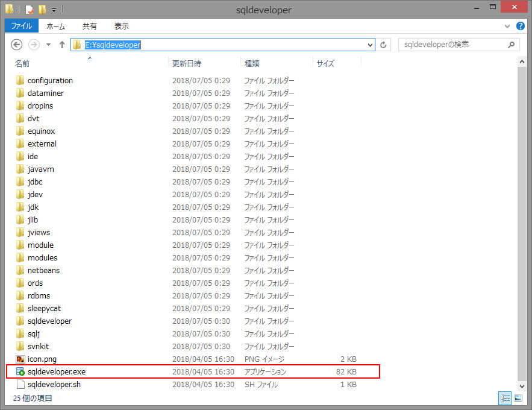Click the 25 個の項目 status text
The width and height of the screenshot is (532, 410).
pos(33,398)
